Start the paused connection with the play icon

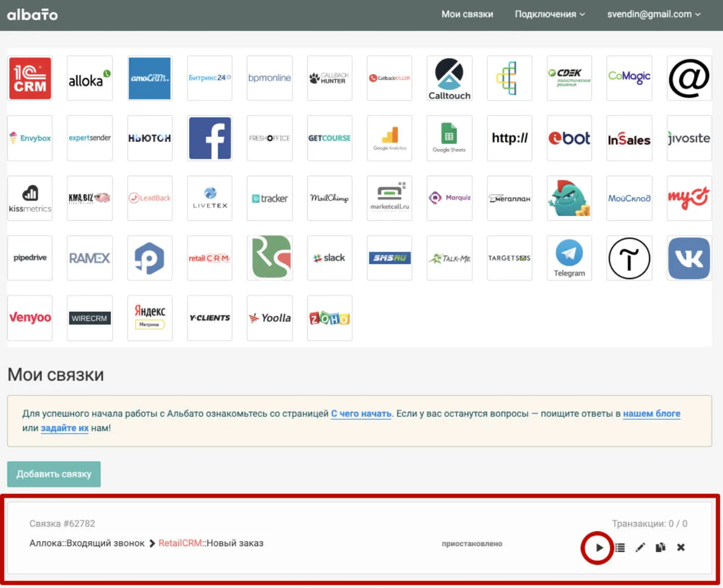(x=599, y=547)
